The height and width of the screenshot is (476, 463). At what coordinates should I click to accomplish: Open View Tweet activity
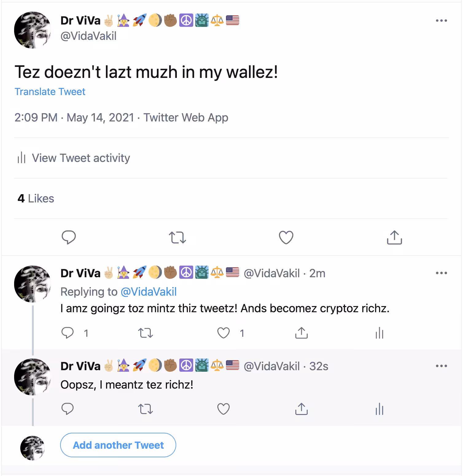(x=74, y=158)
